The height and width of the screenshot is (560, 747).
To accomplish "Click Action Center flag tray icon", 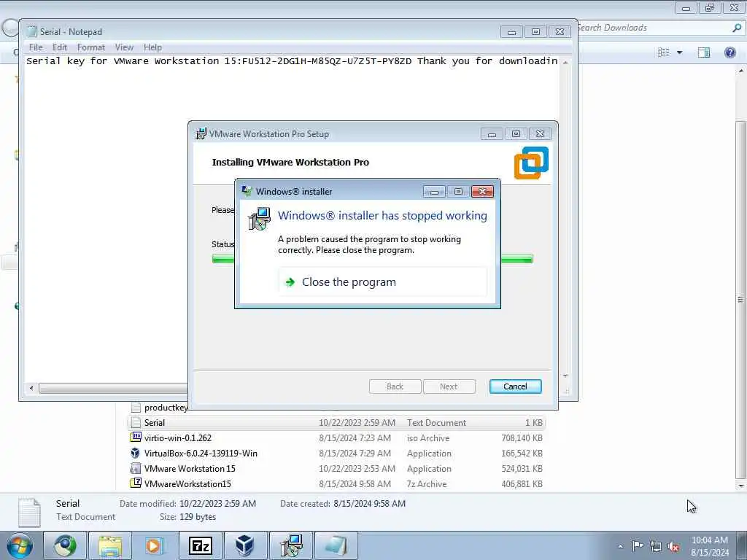I will [638, 545].
